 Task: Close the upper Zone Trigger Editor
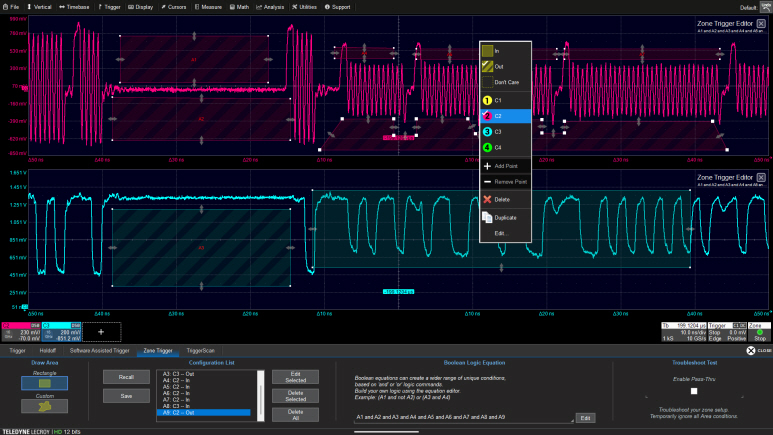pos(761,24)
